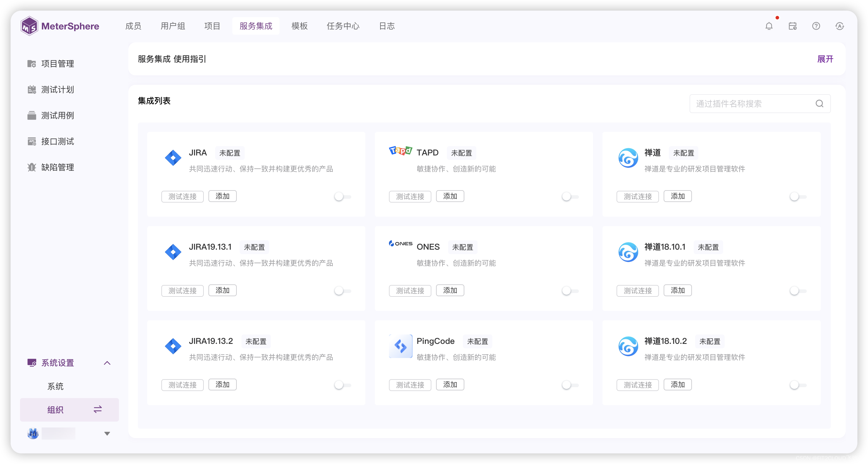Select the 组织 submenu item
The height and width of the screenshot is (464, 868).
point(69,410)
